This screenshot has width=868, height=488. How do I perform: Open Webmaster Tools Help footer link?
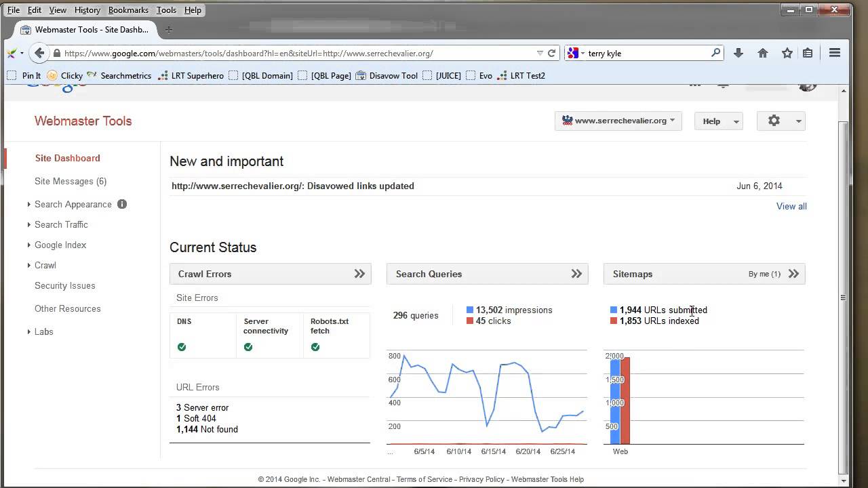point(547,479)
